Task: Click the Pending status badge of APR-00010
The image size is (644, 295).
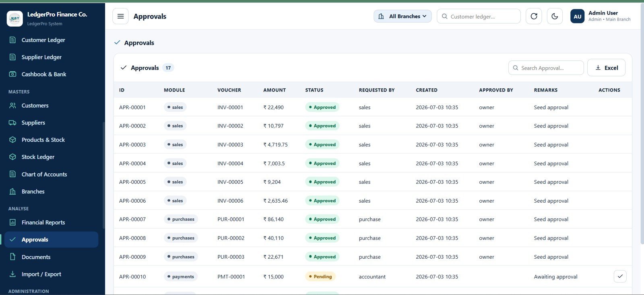Action: [320, 276]
